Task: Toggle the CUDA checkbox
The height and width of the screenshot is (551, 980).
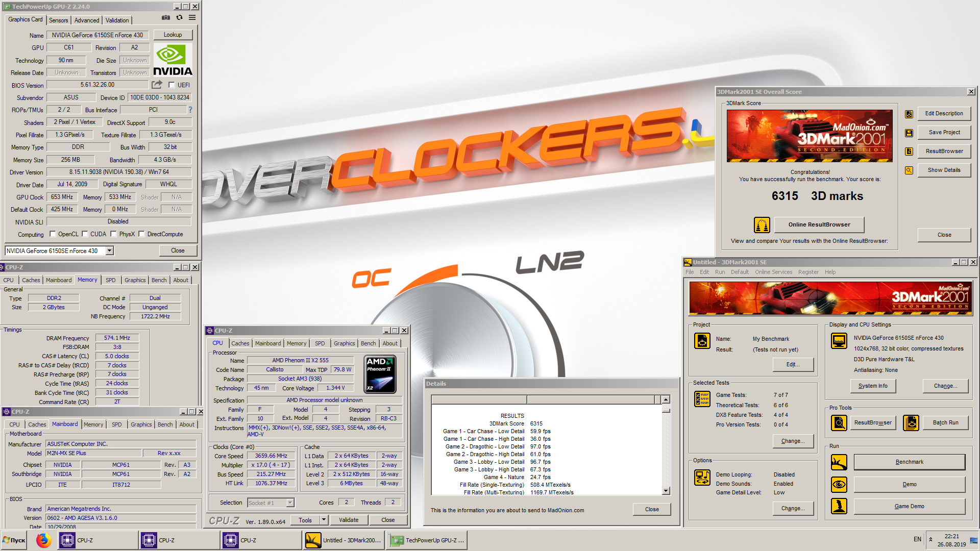Action: point(85,234)
